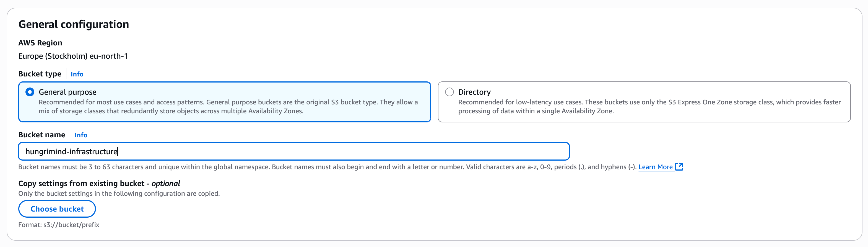Viewport: 868px width, 247px height.
Task: Start selecting an existing bucket via Choose bucket
Action: click(x=57, y=209)
